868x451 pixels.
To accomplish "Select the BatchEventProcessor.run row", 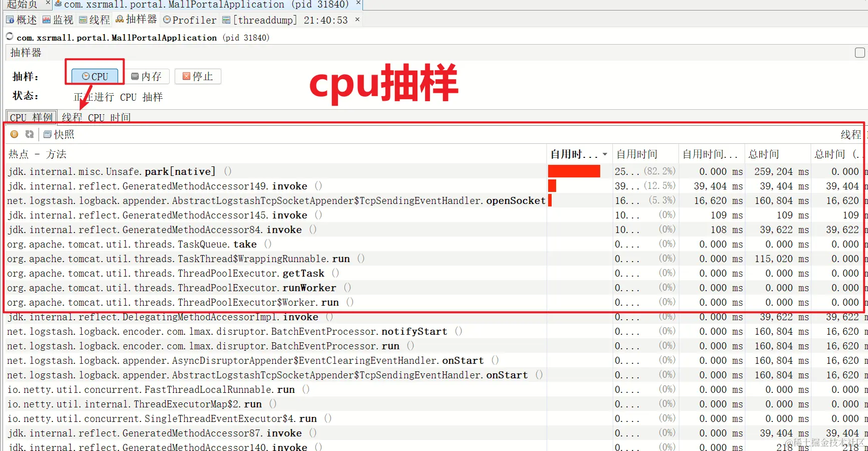I will pos(436,346).
